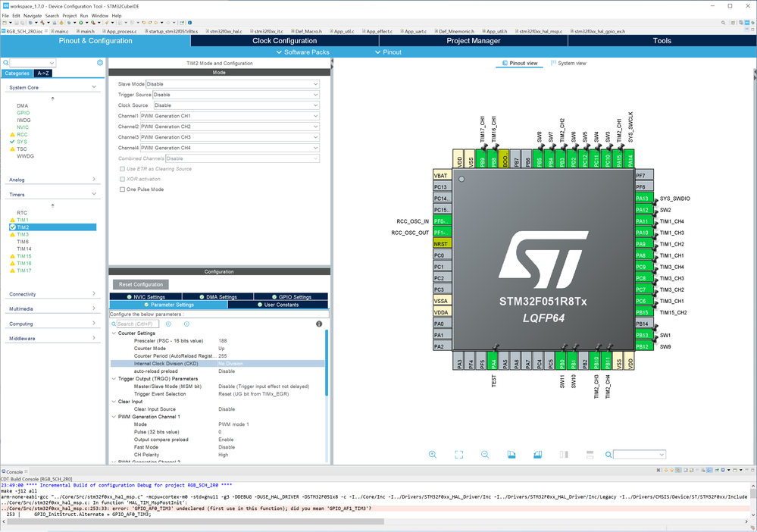
Task: Click the parameter Search (Crtl+F) field
Action: tap(138, 324)
